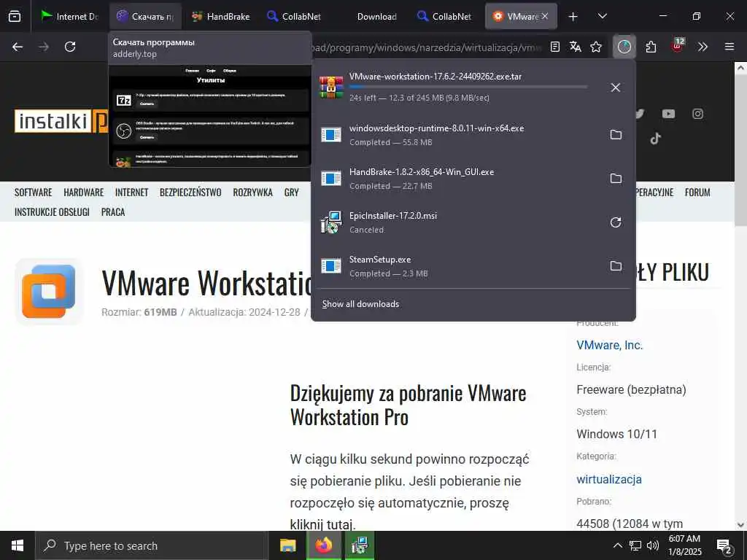Open the HandBrake-1.8.2-x86_64-Win_GUI.exe entry
Screen dimensions: 747x560
(457, 179)
